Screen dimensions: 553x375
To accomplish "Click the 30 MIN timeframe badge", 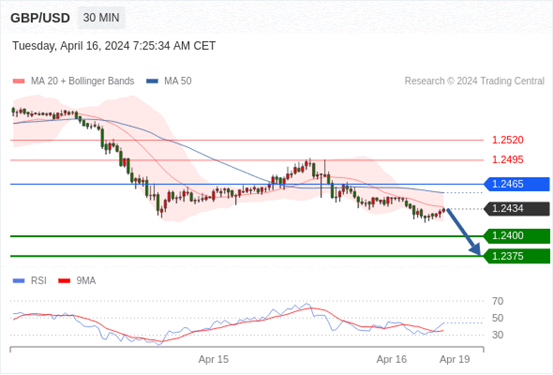I will pos(101,18).
